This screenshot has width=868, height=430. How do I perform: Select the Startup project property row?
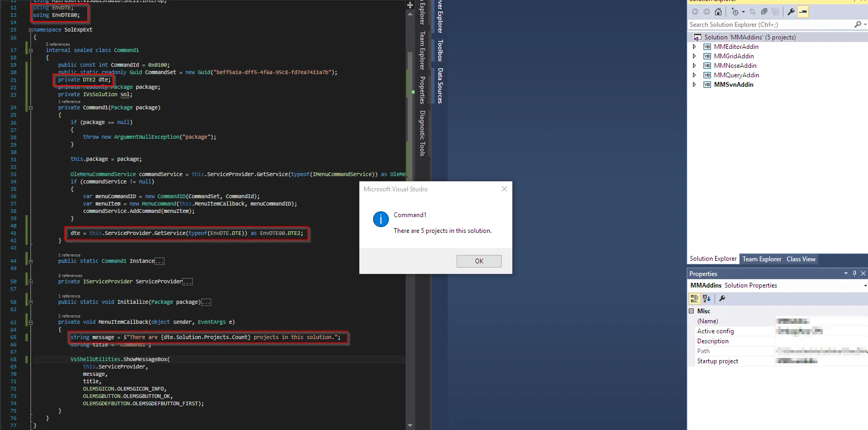coord(782,361)
